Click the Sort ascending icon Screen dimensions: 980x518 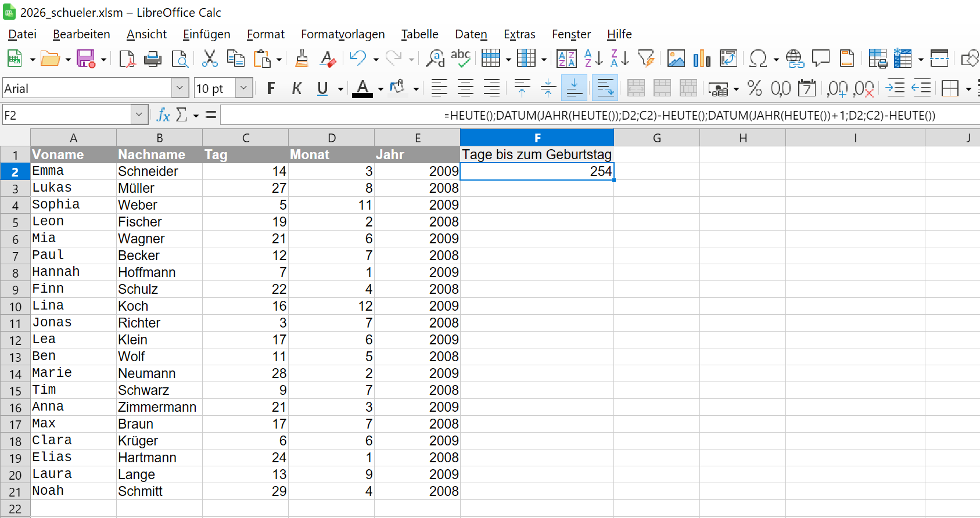594,59
